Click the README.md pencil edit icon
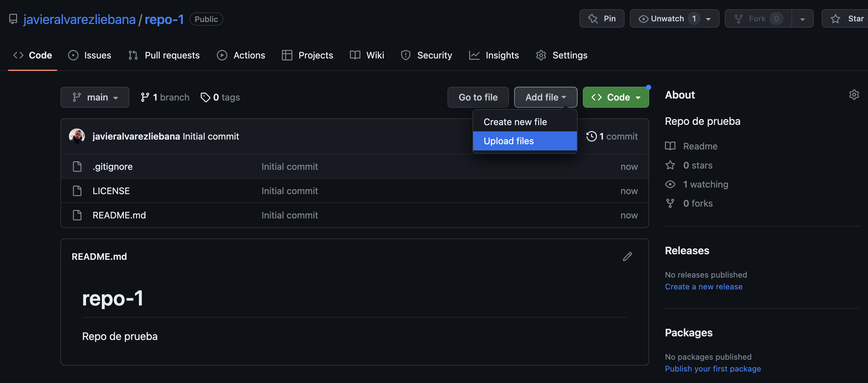Viewport: 868px width, 383px height. point(627,257)
